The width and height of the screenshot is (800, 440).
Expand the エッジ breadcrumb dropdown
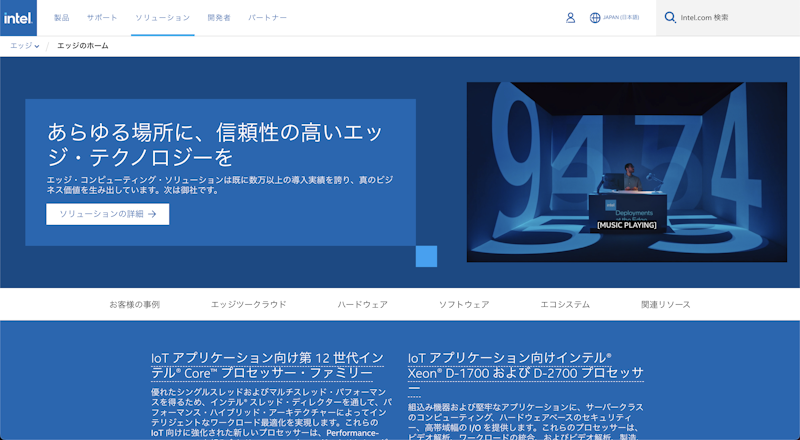24,46
